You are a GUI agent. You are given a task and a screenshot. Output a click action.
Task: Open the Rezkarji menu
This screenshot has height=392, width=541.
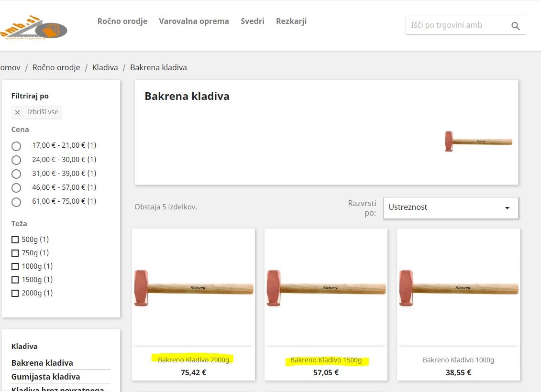pyautogui.click(x=291, y=21)
